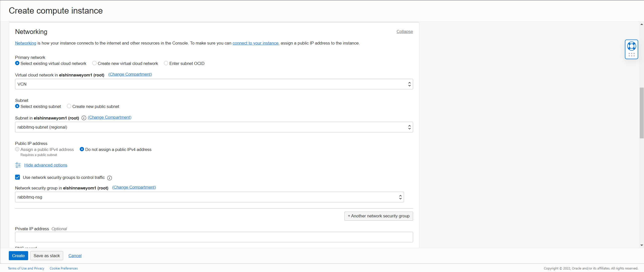Click the info icon next to network security groups option
This screenshot has width=644, height=272.
tap(110, 178)
